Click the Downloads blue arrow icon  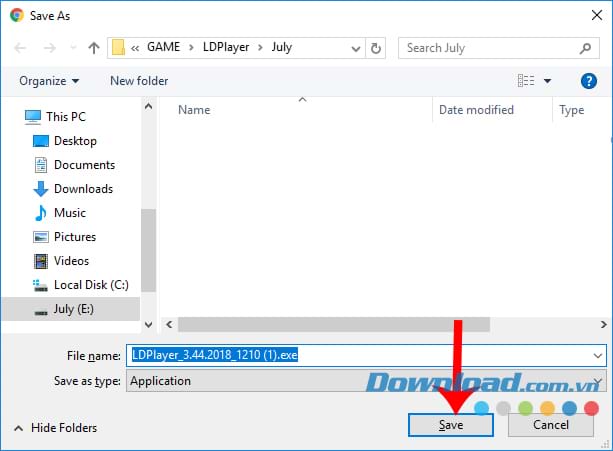pos(41,189)
